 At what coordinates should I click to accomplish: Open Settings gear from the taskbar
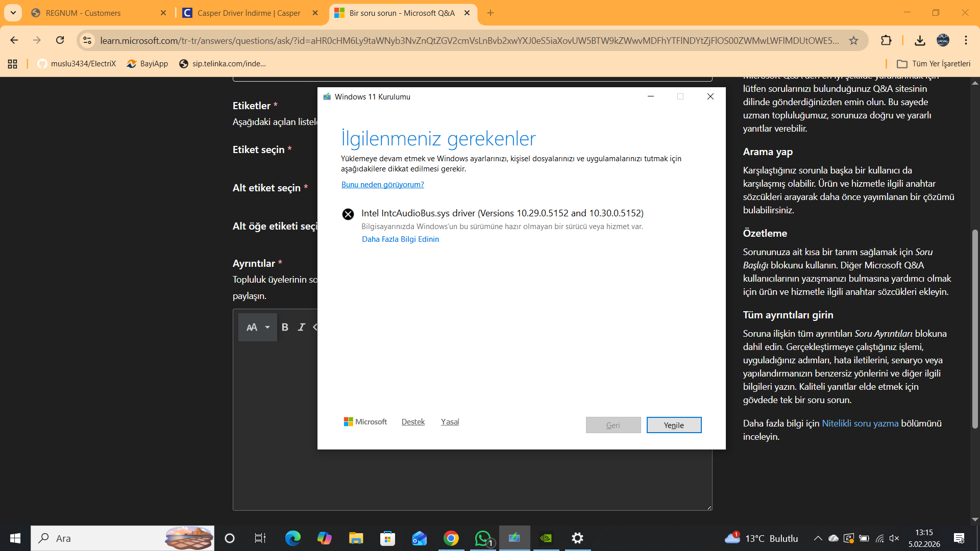click(577, 538)
